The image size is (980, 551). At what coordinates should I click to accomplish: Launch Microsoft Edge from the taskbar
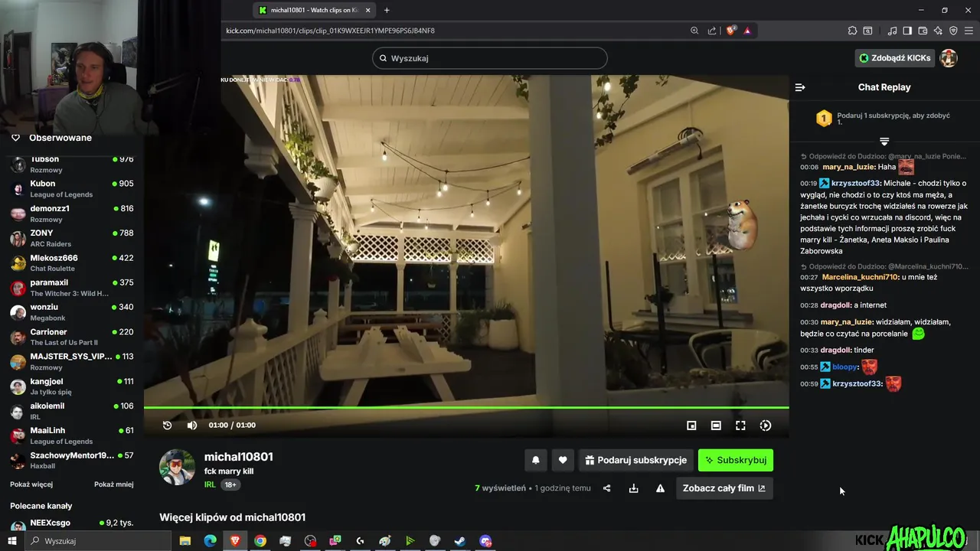pos(211,541)
